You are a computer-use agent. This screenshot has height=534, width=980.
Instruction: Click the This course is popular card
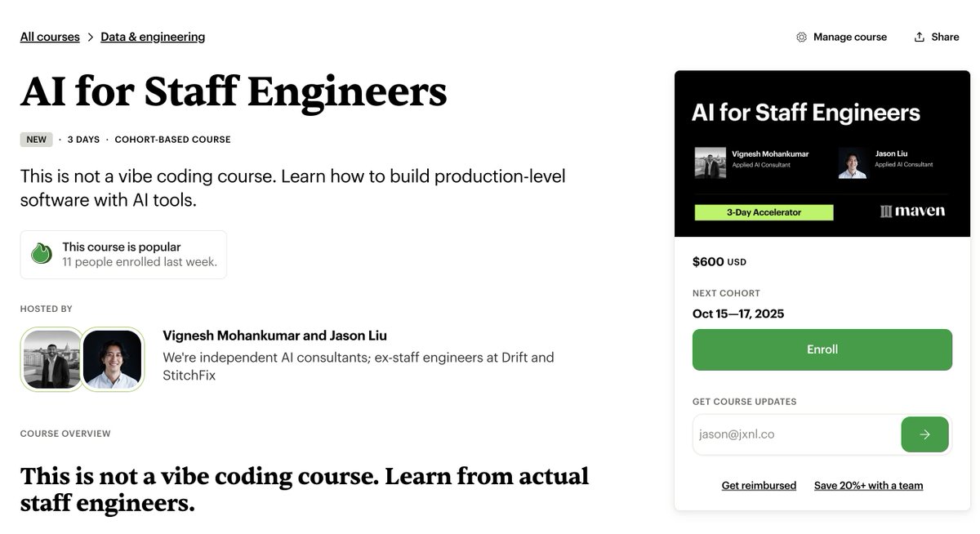click(123, 254)
